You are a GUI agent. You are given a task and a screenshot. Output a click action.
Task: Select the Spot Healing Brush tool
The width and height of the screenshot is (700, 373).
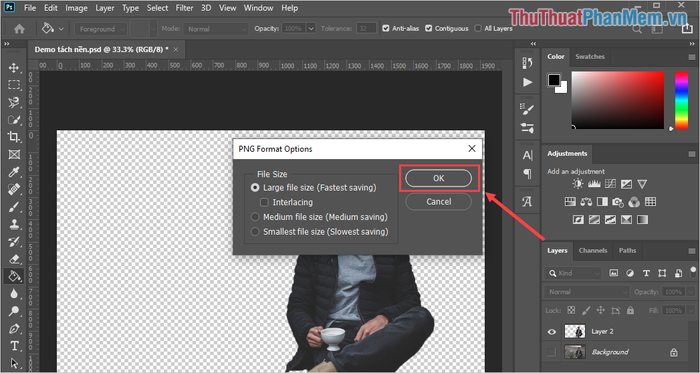pos(14,189)
